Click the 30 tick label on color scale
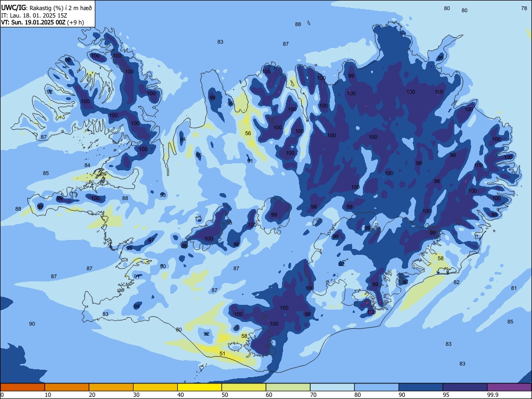This screenshot has height=399, width=532. tap(136, 395)
